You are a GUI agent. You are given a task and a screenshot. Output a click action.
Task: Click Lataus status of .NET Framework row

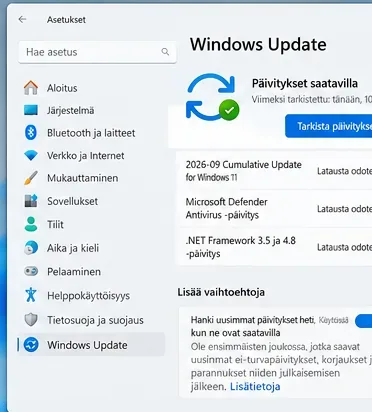[344, 247]
